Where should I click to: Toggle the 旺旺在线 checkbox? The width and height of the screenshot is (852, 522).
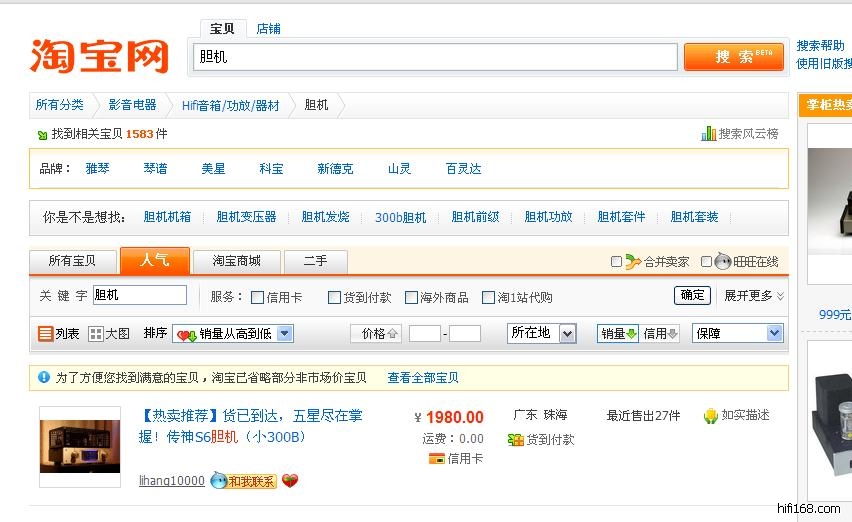[x=706, y=262]
